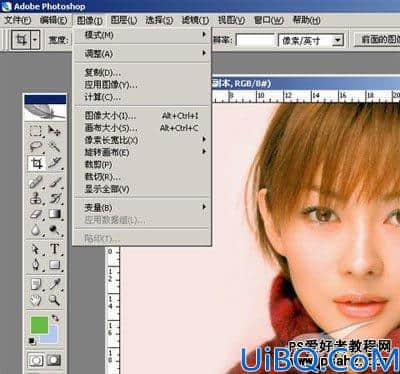Open the 视图(V) menu
The width and height of the screenshot is (400, 374).
tap(231, 20)
